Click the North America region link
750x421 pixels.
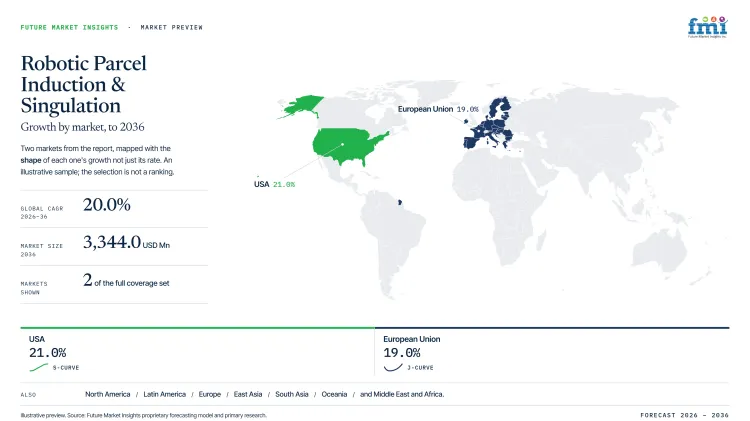[x=108, y=394]
